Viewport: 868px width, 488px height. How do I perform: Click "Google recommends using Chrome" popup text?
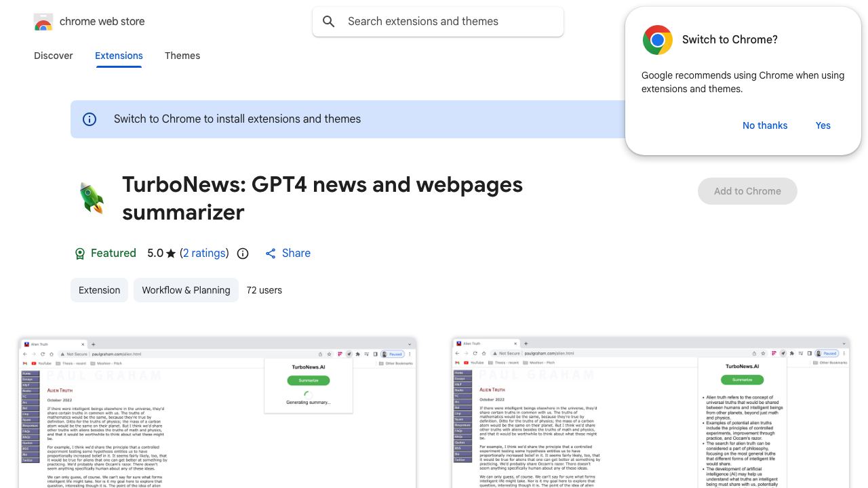(743, 82)
